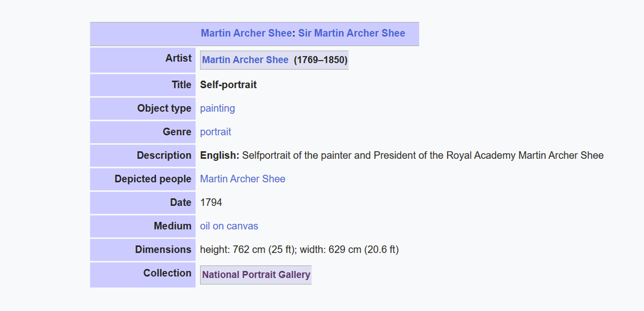Image resolution: width=644 pixels, height=311 pixels.
Task: Open the National Portrait Gallery link
Action: (256, 275)
